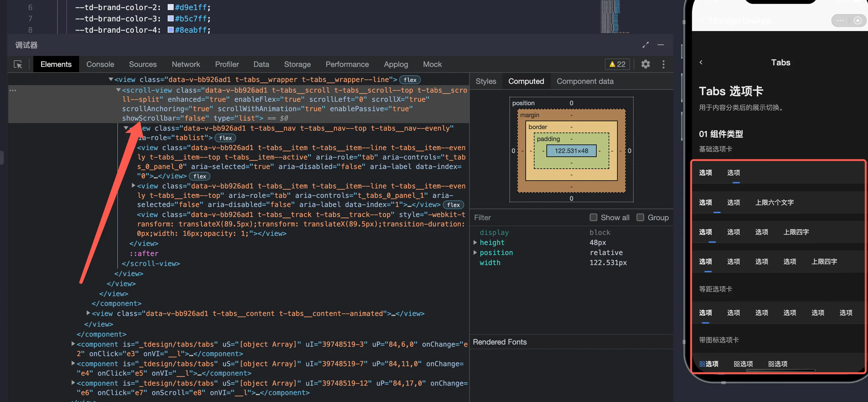Click the element inspector picker icon
This screenshot has height=402, width=868.
[18, 64]
